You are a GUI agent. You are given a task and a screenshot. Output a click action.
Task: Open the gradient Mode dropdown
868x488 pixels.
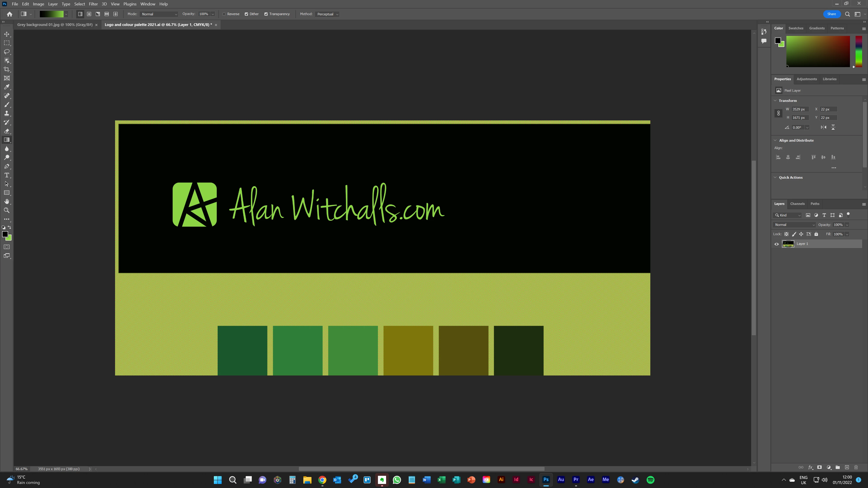[159, 14]
